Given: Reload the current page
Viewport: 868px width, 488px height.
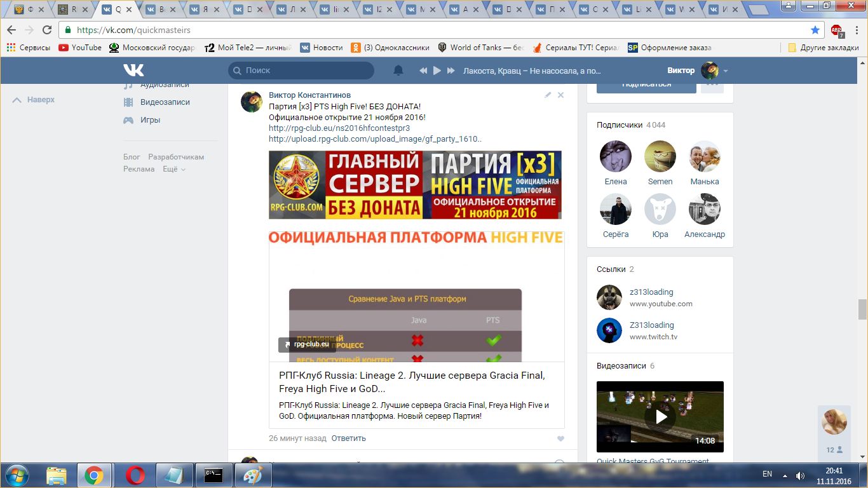Looking at the screenshot, I should [47, 30].
